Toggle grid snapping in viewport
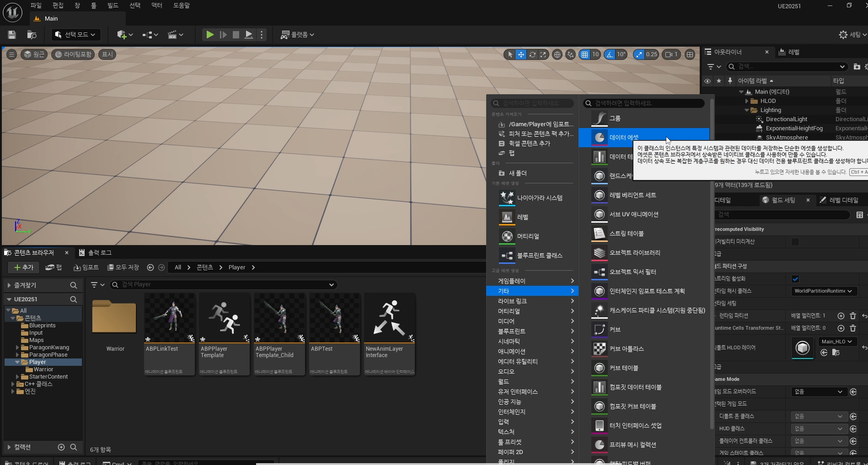868x465 pixels. pyautogui.click(x=584, y=54)
